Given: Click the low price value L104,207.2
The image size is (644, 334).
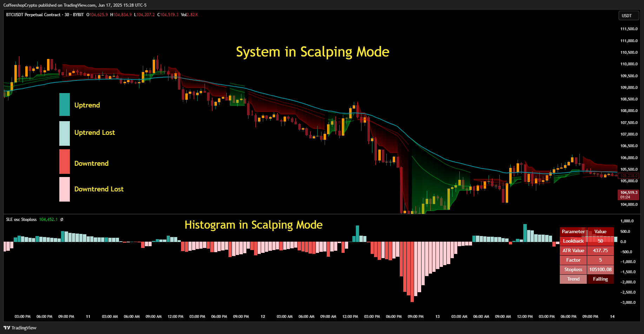Looking at the screenshot, I should (x=145, y=15).
